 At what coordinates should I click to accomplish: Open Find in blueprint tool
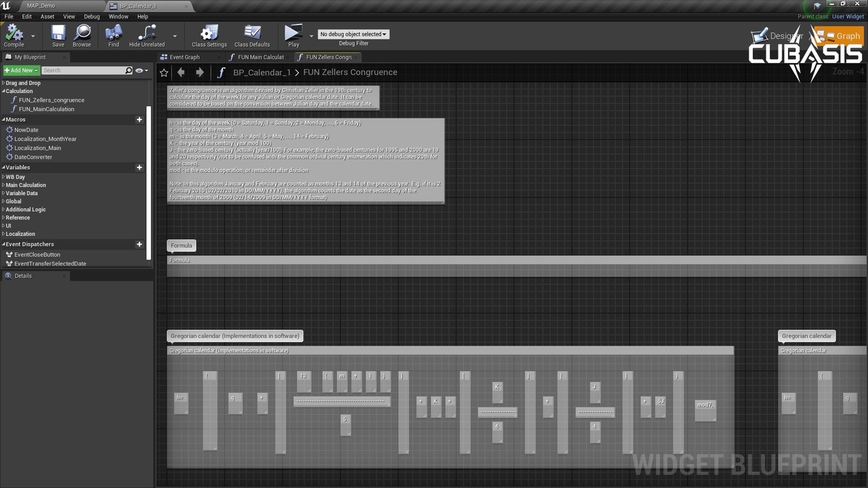coord(113,34)
